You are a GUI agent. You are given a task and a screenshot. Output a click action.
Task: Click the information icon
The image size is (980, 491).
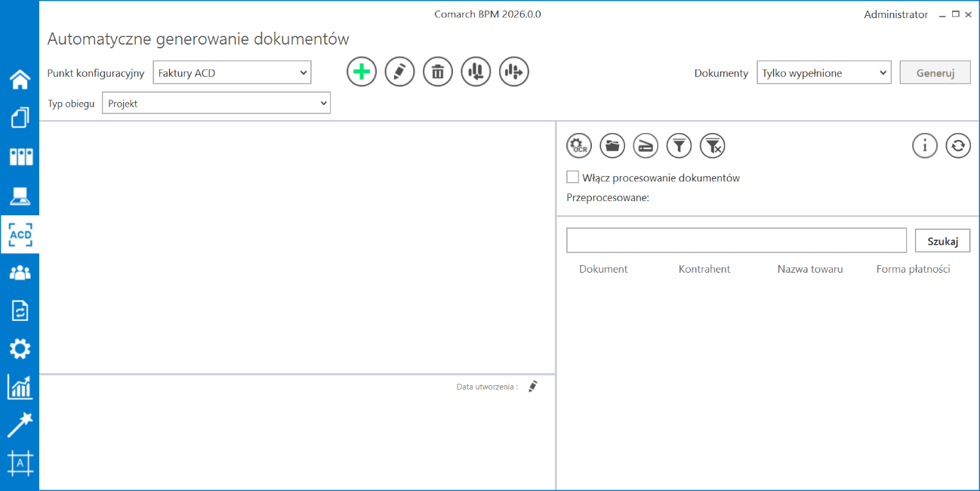924,146
